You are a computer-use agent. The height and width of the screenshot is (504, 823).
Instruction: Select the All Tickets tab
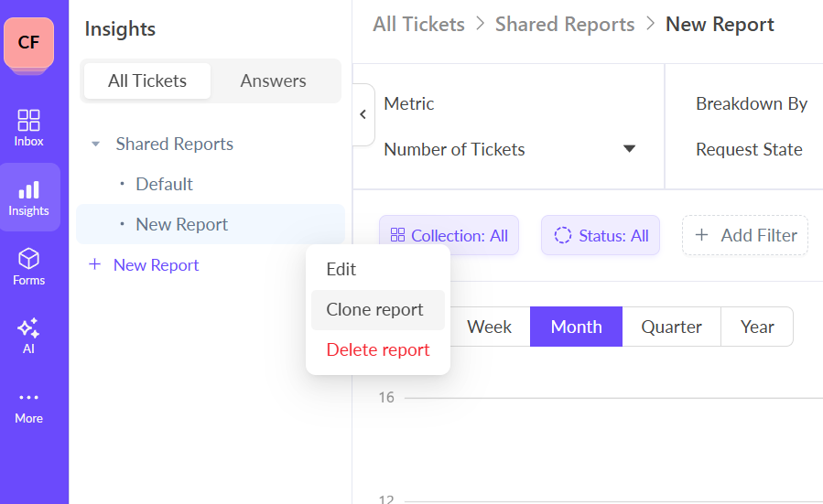click(147, 80)
